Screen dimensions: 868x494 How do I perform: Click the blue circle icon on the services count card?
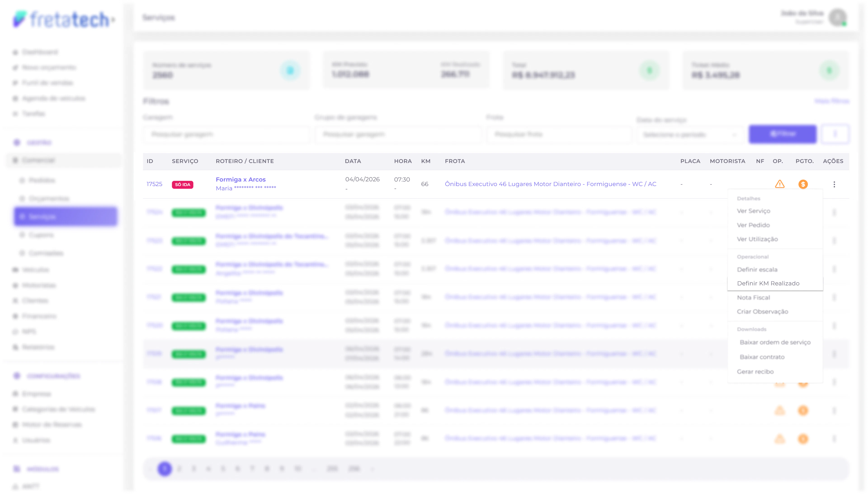click(x=290, y=71)
